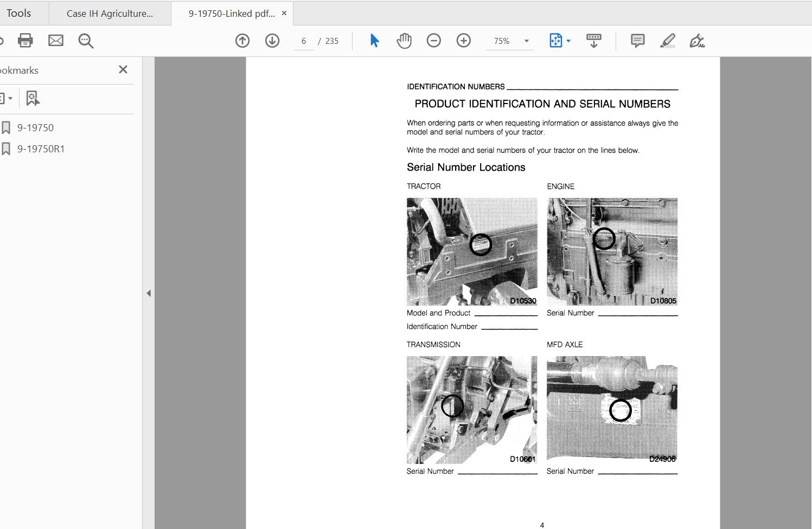The width and height of the screenshot is (812, 529).
Task: Zoom out with the minus button
Action: [434, 41]
